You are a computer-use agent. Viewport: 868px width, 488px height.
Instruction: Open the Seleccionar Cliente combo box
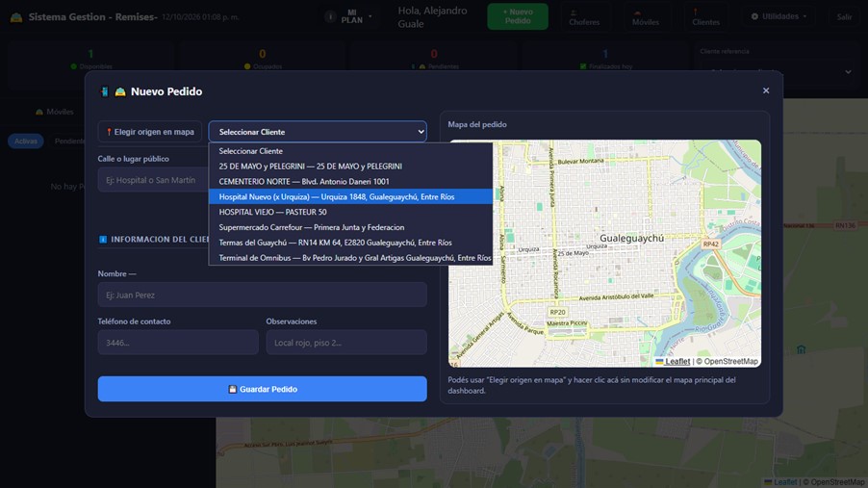pyautogui.click(x=318, y=132)
